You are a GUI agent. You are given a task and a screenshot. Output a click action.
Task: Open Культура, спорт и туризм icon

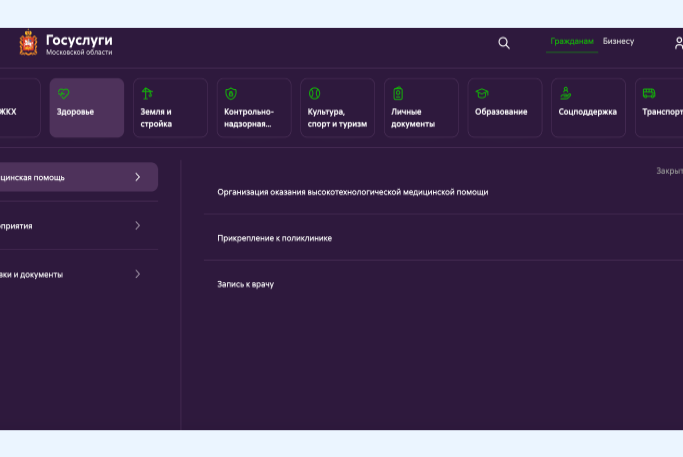click(314, 93)
